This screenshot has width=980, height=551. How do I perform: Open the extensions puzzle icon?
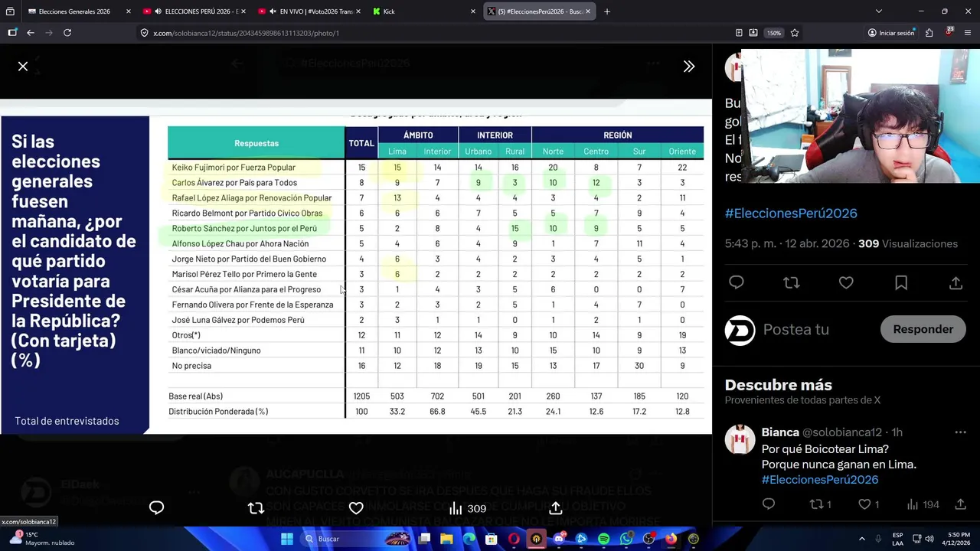click(x=929, y=33)
